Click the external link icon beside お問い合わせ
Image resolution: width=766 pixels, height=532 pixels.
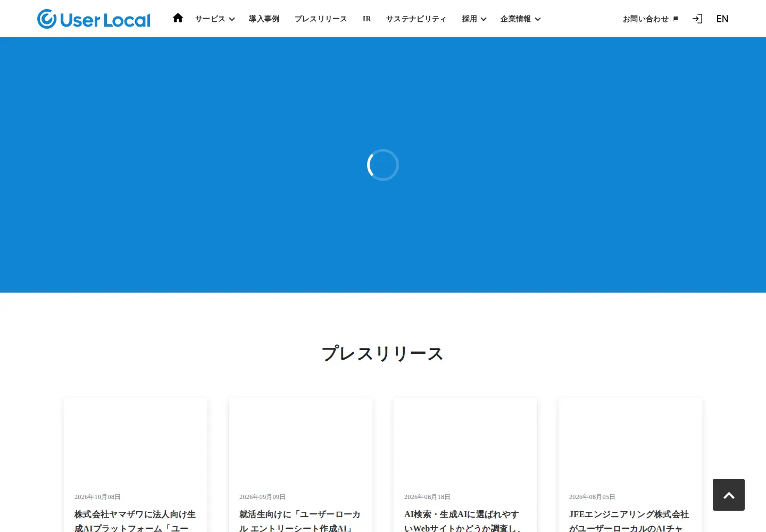(676, 19)
